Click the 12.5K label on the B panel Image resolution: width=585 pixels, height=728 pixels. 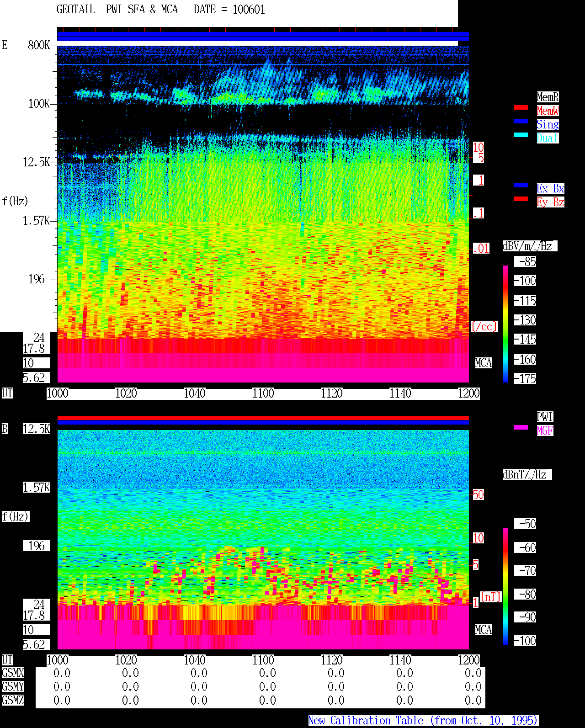click(37, 429)
